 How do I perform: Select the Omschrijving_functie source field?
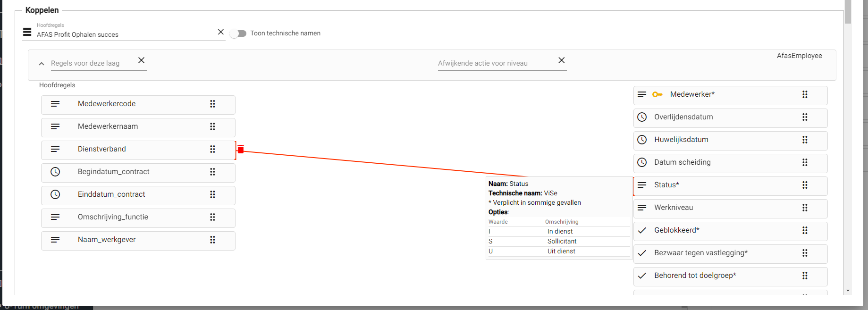[113, 217]
